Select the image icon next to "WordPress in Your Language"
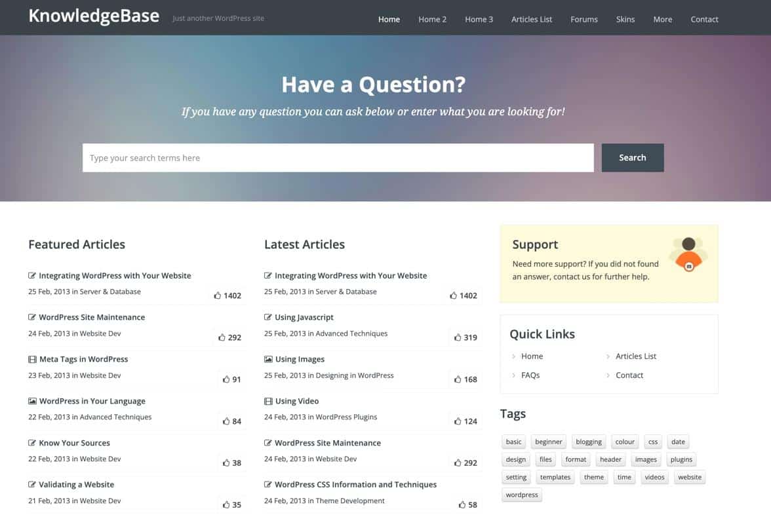 (31, 401)
